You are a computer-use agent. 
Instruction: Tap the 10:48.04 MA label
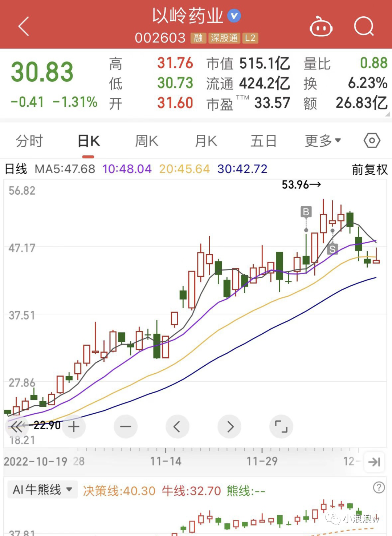127,169
